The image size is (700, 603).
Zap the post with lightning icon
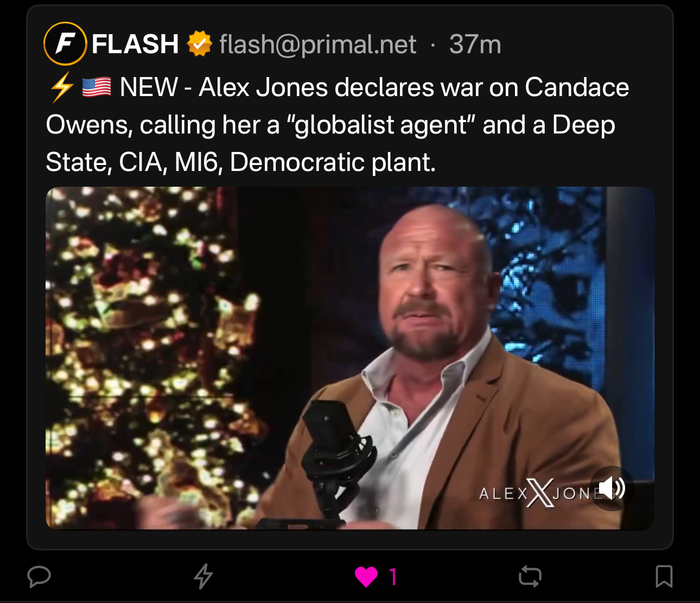point(203,576)
